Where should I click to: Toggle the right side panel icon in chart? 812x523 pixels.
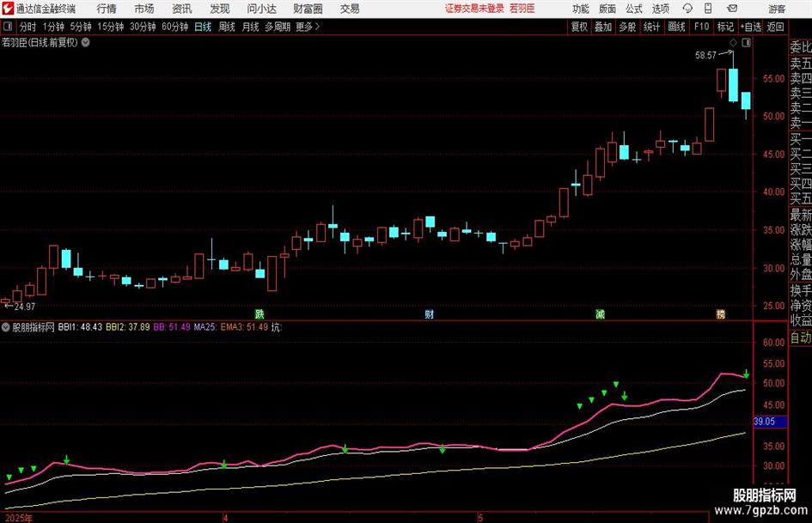746,42
